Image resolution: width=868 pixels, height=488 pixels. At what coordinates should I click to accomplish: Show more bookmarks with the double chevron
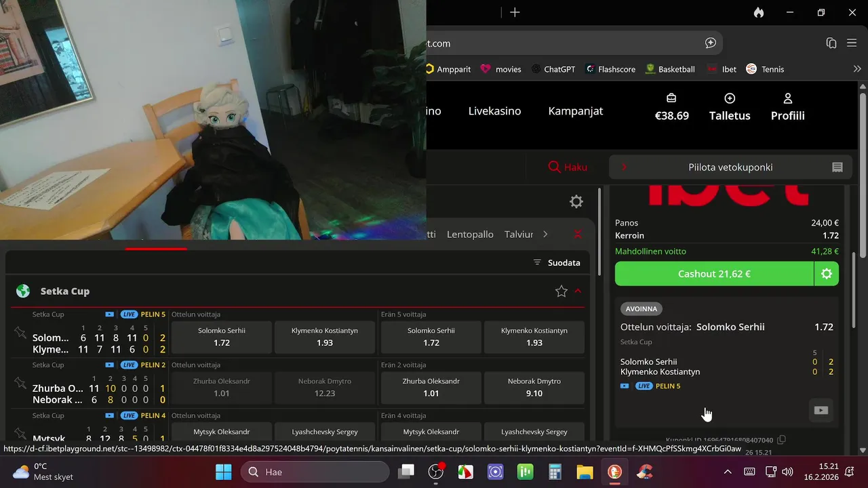(x=857, y=69)
